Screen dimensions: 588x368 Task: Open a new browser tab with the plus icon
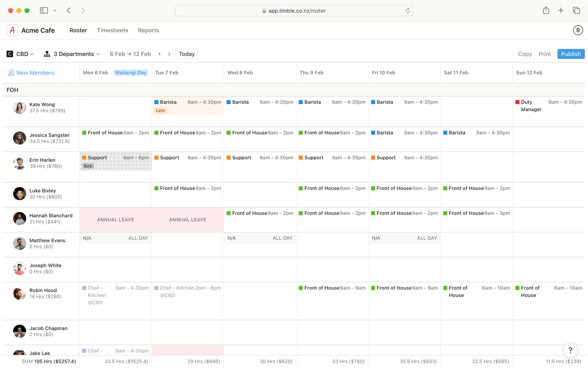[x=560, y=10]
